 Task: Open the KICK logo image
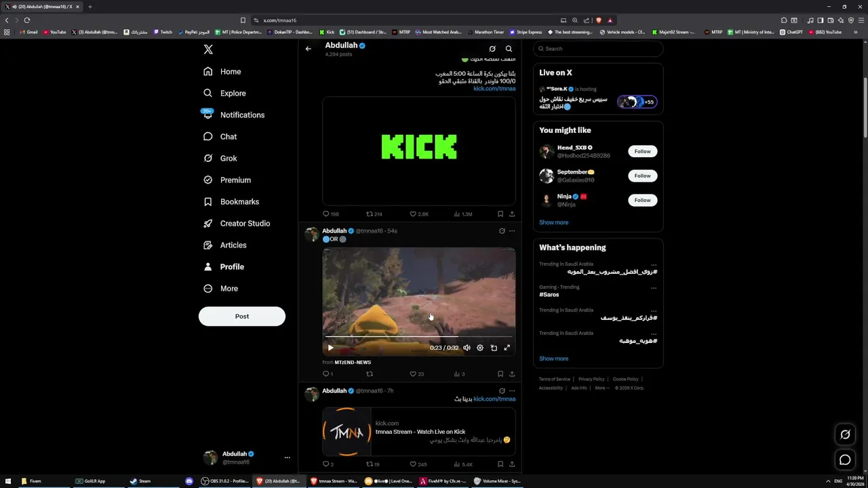click(x=419, y=150)
